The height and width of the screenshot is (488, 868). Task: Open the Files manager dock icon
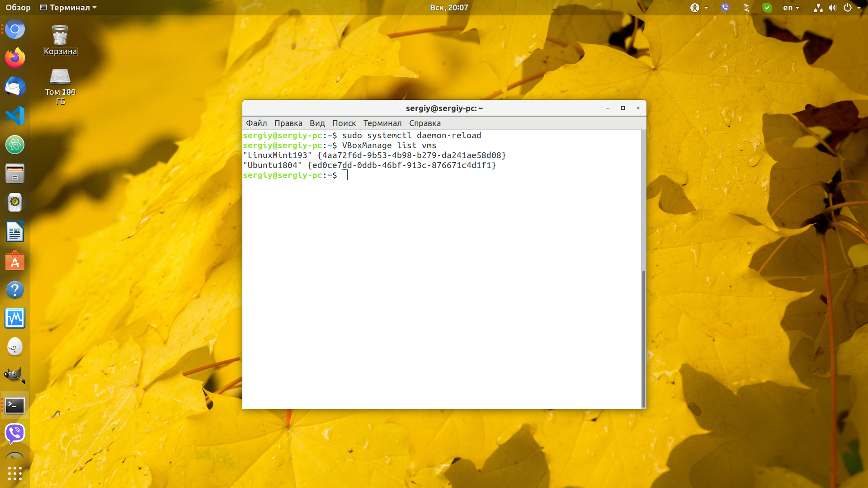click(15, 174)
